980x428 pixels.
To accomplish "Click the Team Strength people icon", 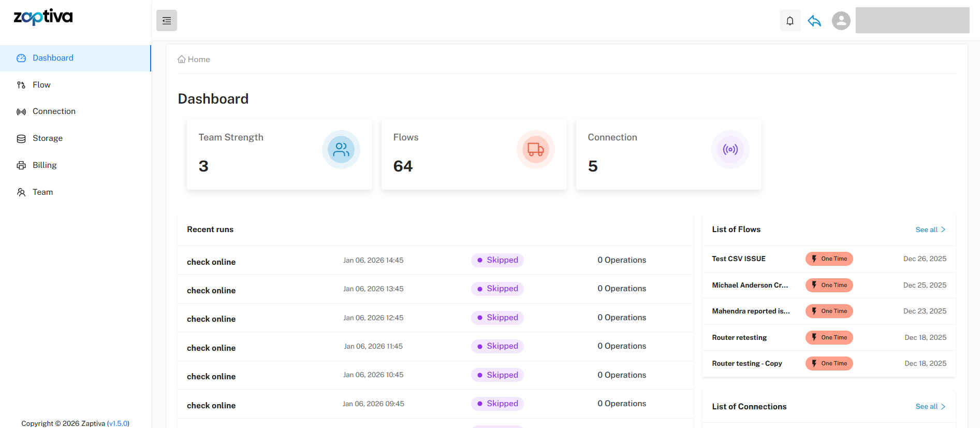I will [x=341, y=150].
